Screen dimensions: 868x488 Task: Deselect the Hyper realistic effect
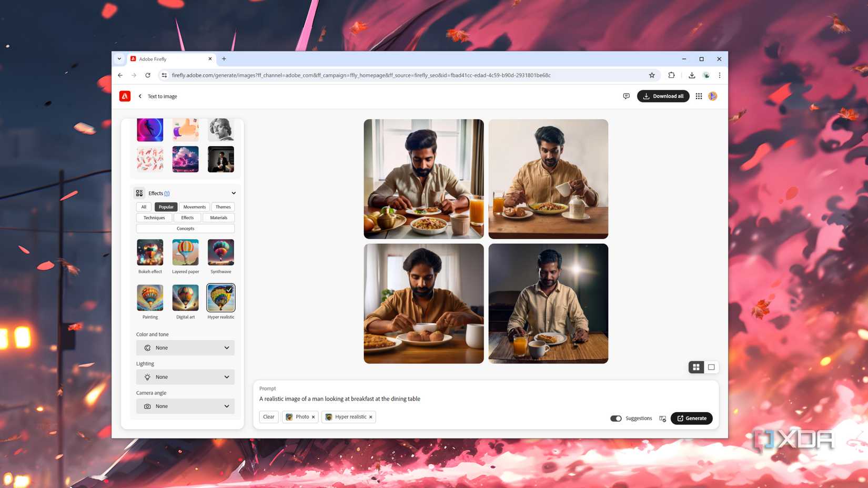pyautogui.click(x=221, y=298)
